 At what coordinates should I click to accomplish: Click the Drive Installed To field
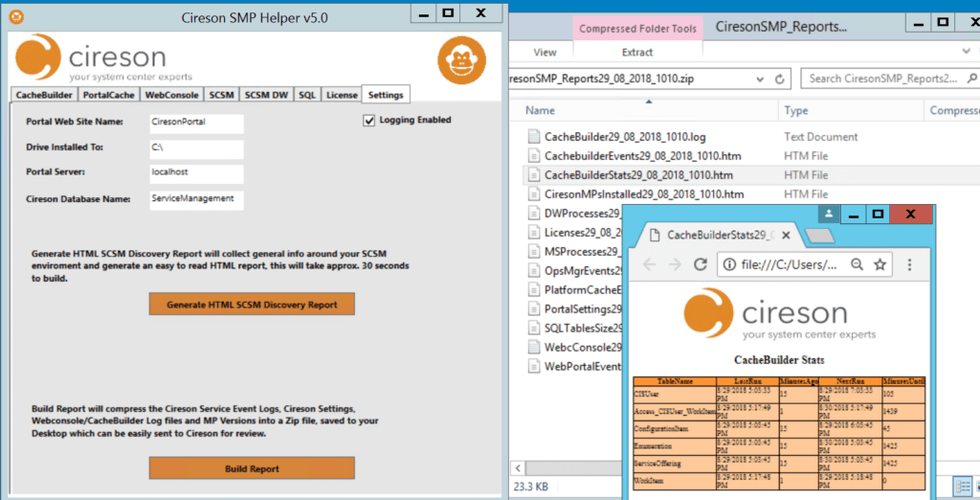pos(197,148)
